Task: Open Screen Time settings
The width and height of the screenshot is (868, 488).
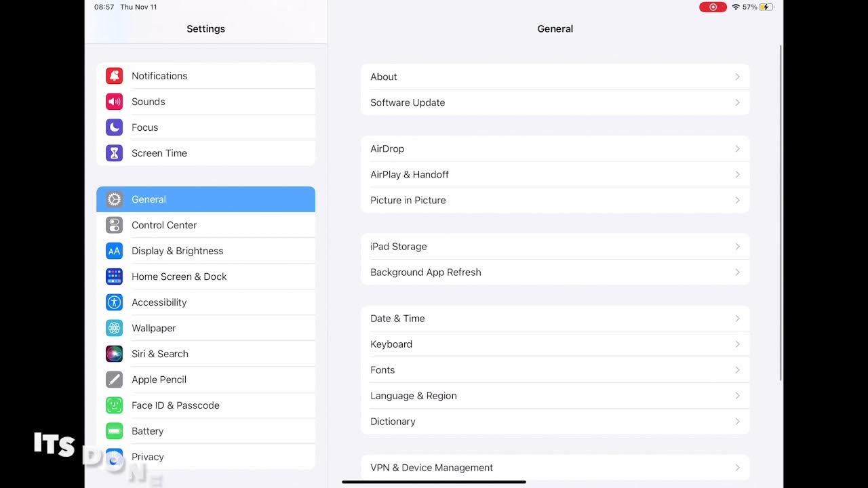Action: point(205,153)
